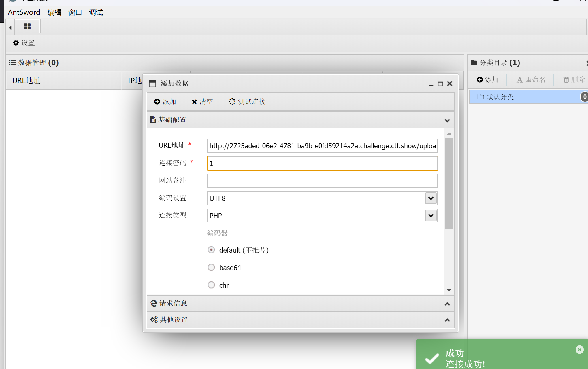Viewport: 588px width, 369px height.
Task: Dismiss the 连接成功 success notification
Action: click(580, 349)
